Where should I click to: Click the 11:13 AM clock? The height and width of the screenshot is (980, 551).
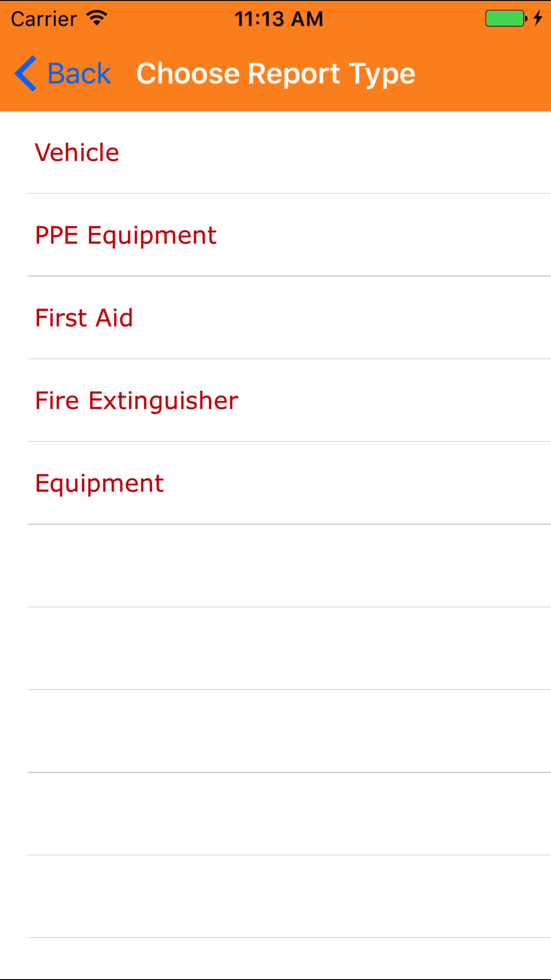point(279,19)
